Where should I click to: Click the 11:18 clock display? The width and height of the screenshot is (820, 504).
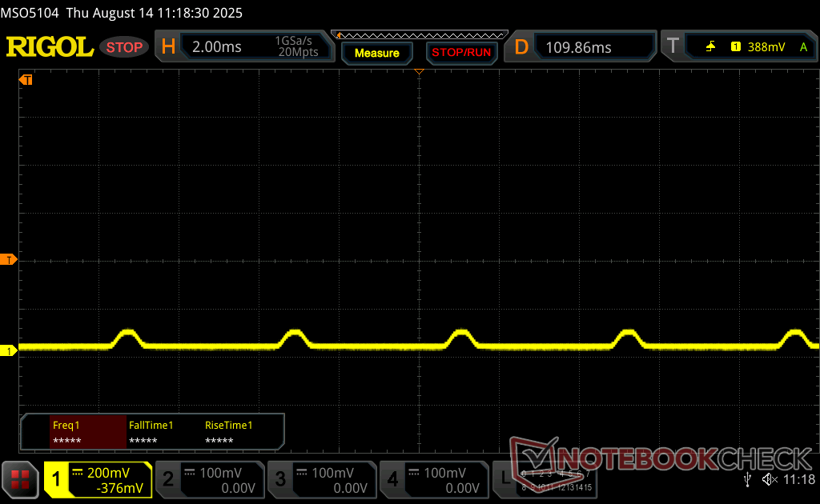(x=799, y=479)
